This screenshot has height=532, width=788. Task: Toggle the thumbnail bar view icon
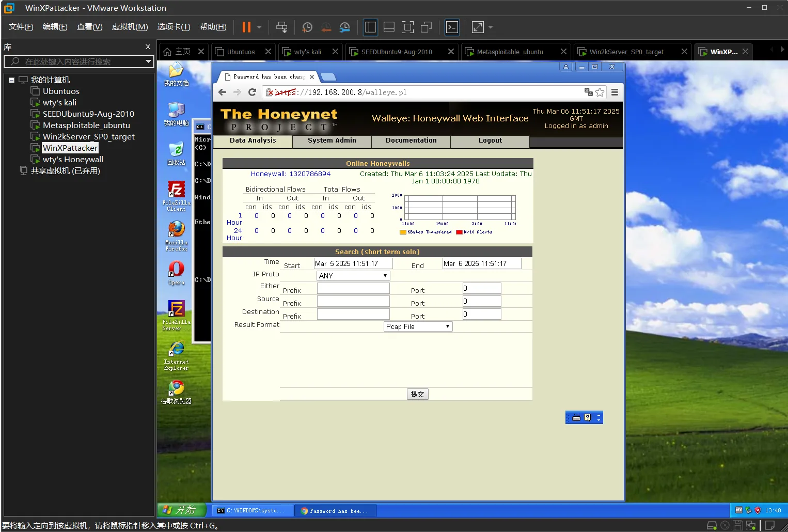point(389,27)
